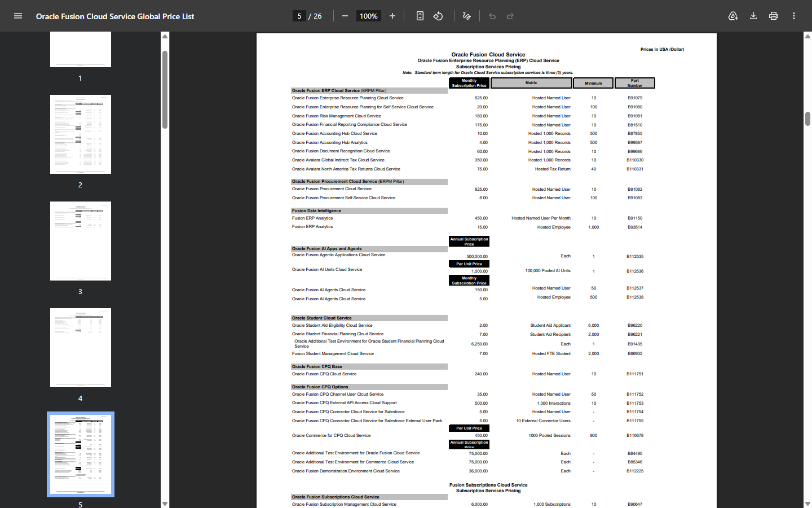Click 'Oracle Fusion Demonstration Environment Cloud Service' text
812x508 pixels.
point(346,471)
